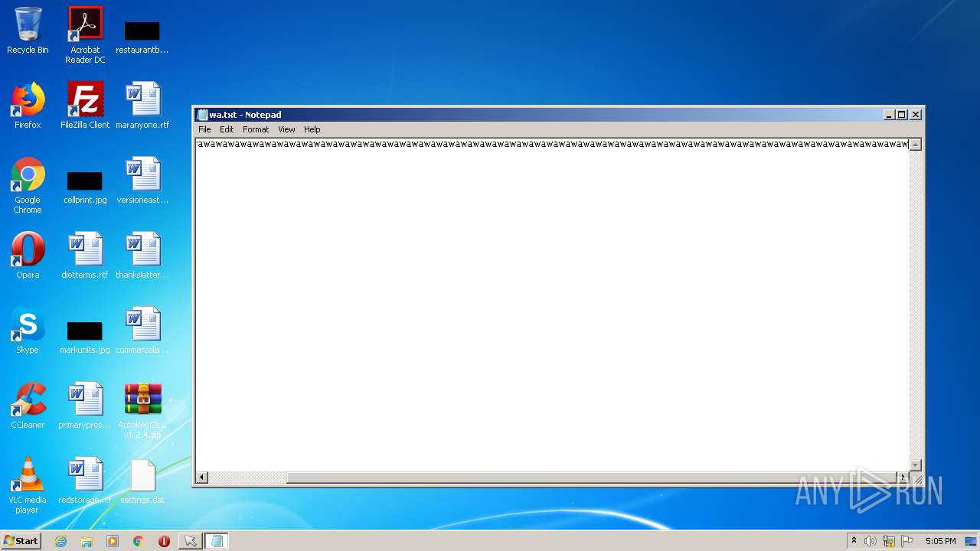The height and width of the screenshot is (551, 980).
Task: Select thanksletter... document icon
Action: [x=142, y=256]
